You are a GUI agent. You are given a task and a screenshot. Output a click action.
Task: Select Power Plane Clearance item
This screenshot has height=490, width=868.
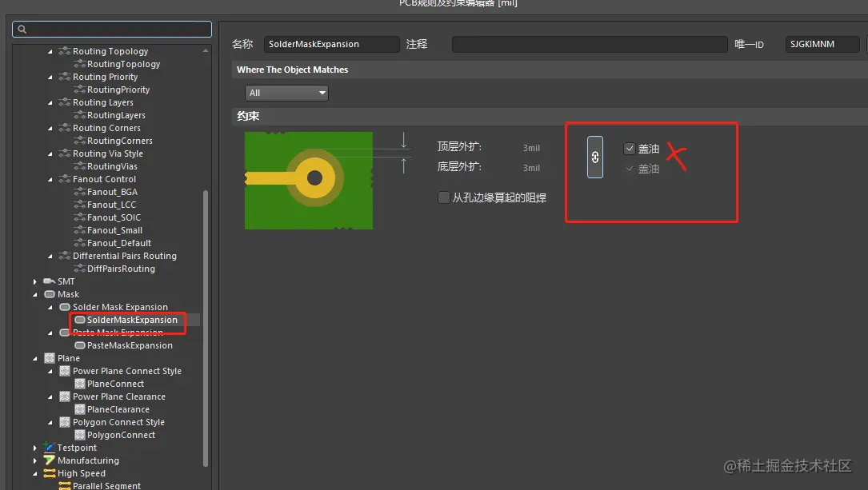(119, 396)
